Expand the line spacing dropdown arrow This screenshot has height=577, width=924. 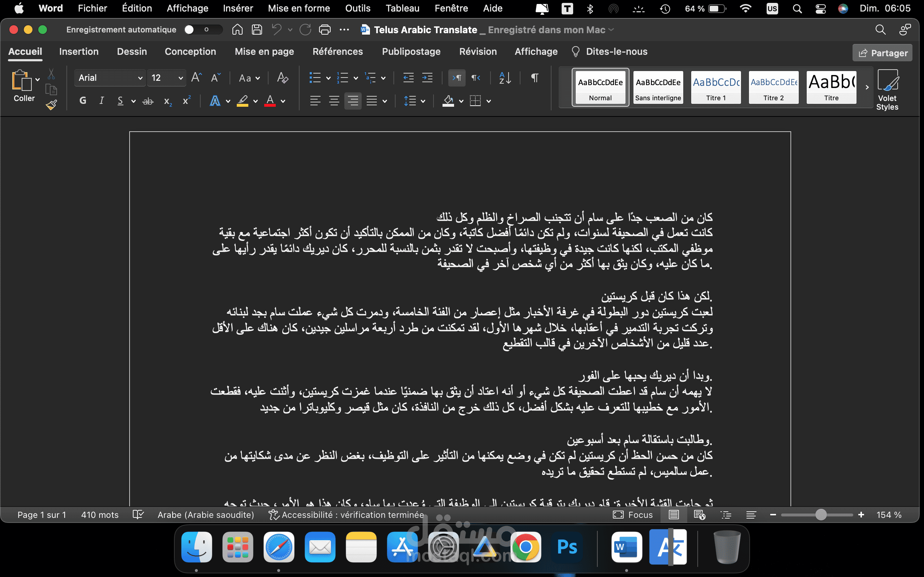[x=423, y=101]
